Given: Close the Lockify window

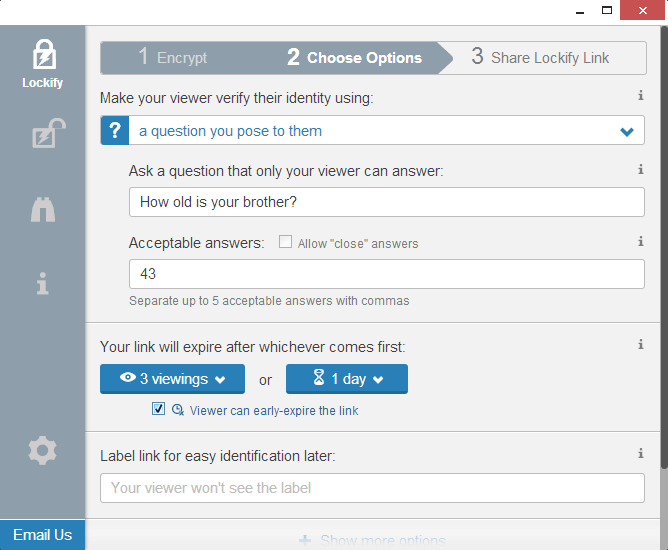Looking at the screenshot, I should click(x=642, y=10).
